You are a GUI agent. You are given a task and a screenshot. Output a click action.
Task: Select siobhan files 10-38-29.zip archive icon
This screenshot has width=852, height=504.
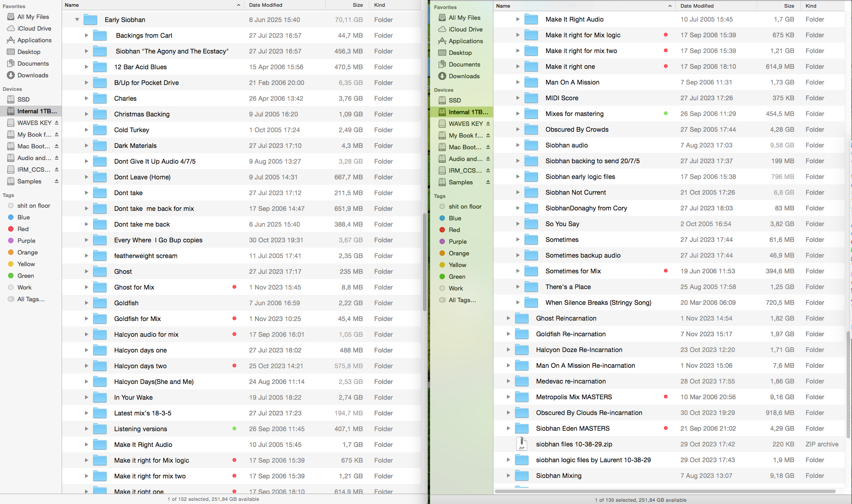(521, 444)
